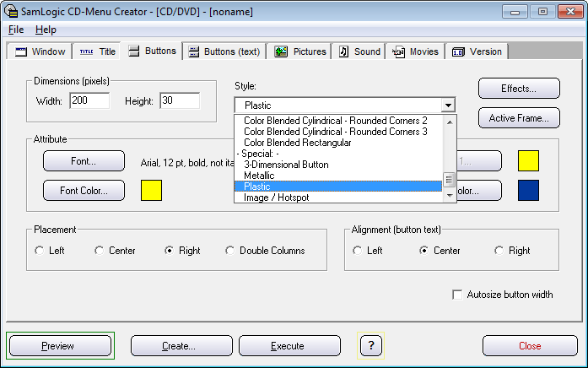Click the Preview button
588x368 pixels.
click(61, 345)
